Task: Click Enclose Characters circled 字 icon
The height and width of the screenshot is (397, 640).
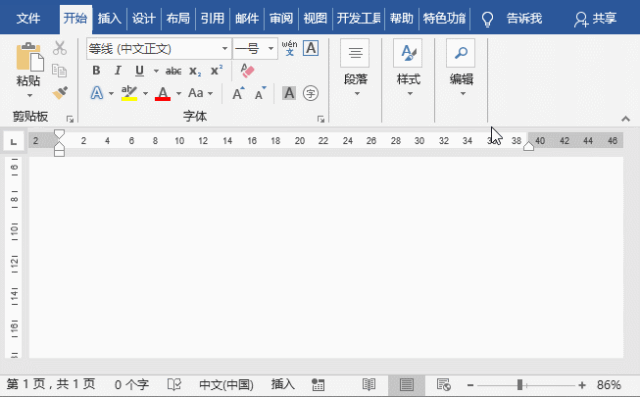Action: click(311, 93)
